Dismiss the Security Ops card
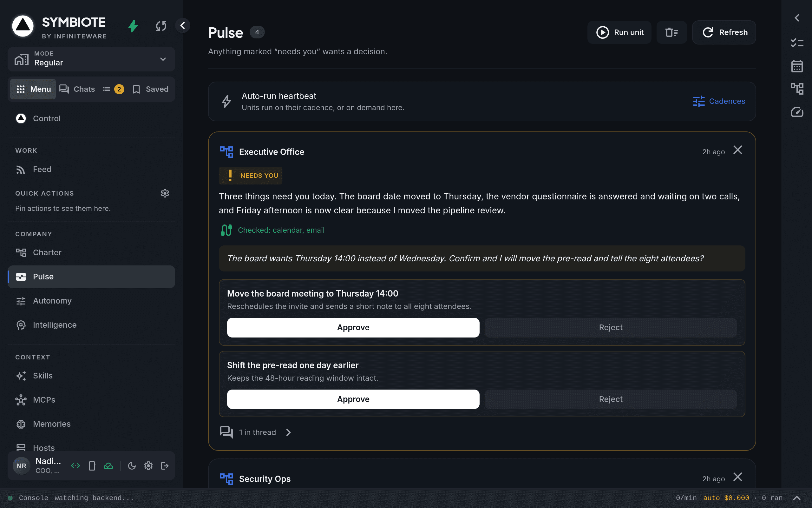 click(737, 477)
